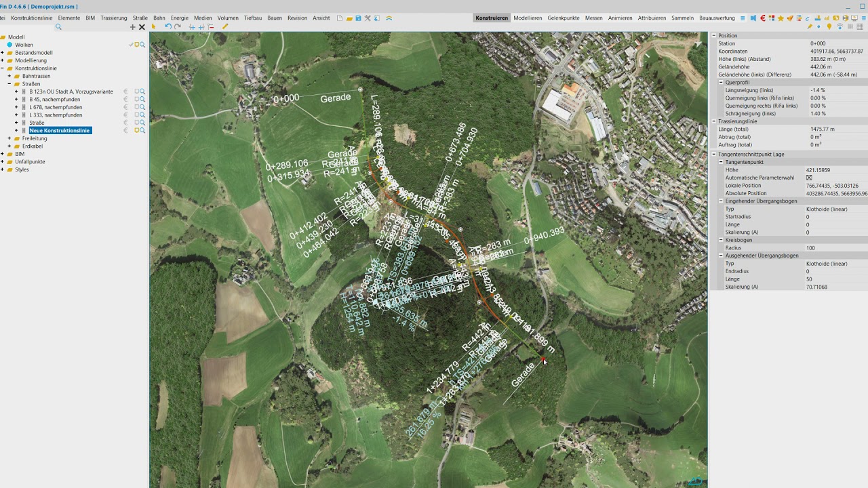The height and width of the screenshot is (488, 868).
Task: Click the yellow pencil edit tool
Action: 225,26
